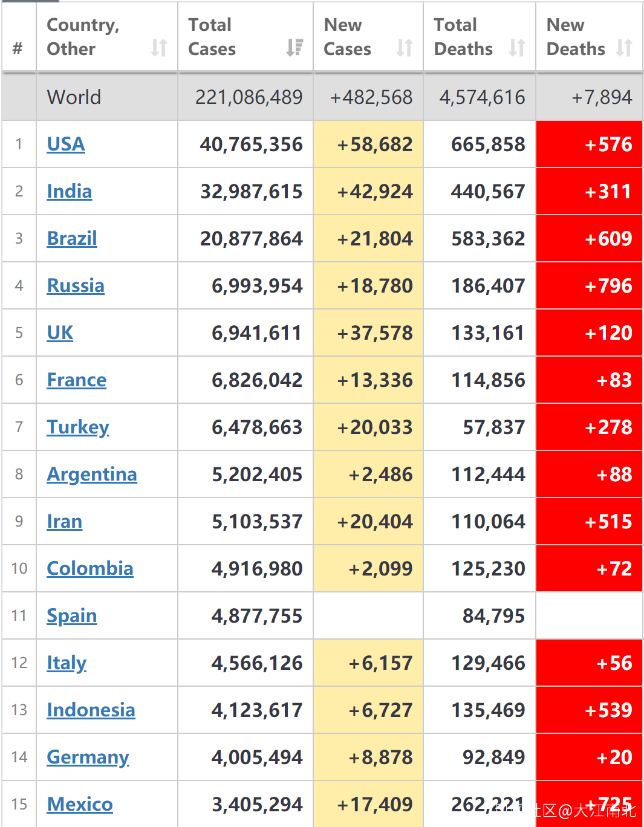Sort by New Deaths arrows icon
Viewport: 644px width, 827px height.
[x=624, y=48]
